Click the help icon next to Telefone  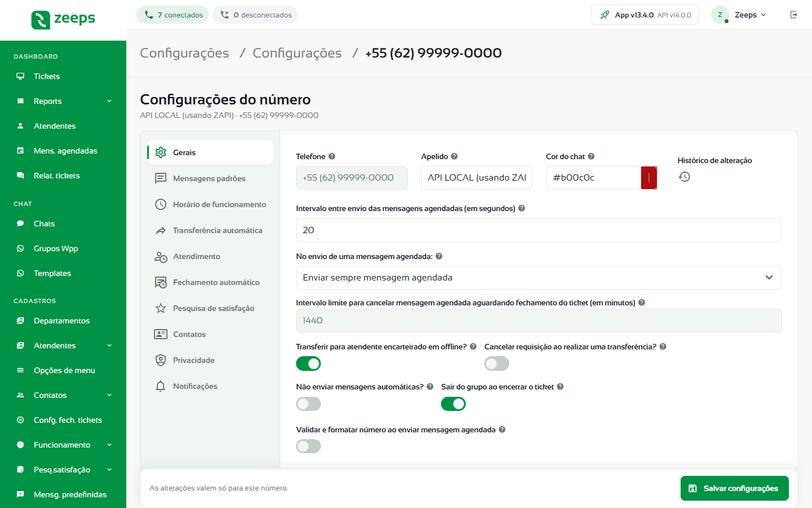(332, 156)
